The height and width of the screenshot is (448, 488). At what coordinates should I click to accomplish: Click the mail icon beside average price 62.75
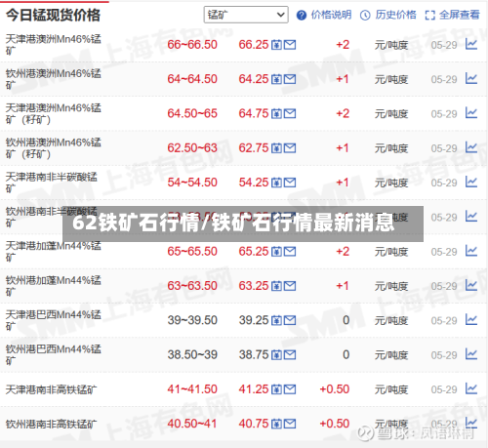290,148
